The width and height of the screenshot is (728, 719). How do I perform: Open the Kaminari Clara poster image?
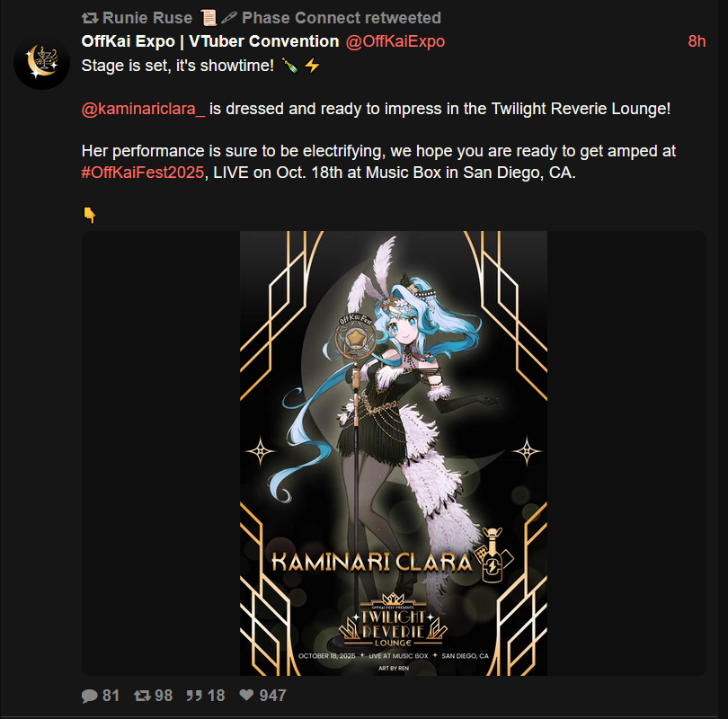click(x=394, y=453)
